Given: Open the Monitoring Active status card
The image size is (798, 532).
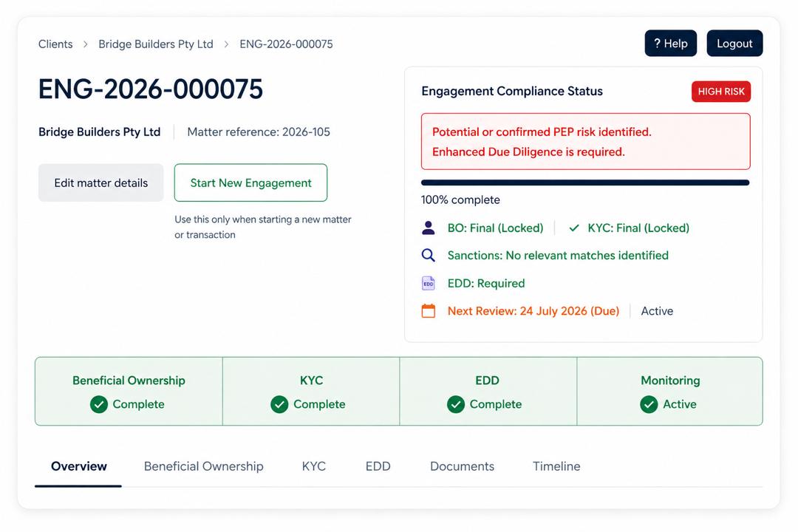Looking at the screenshot, I should 669,392.
